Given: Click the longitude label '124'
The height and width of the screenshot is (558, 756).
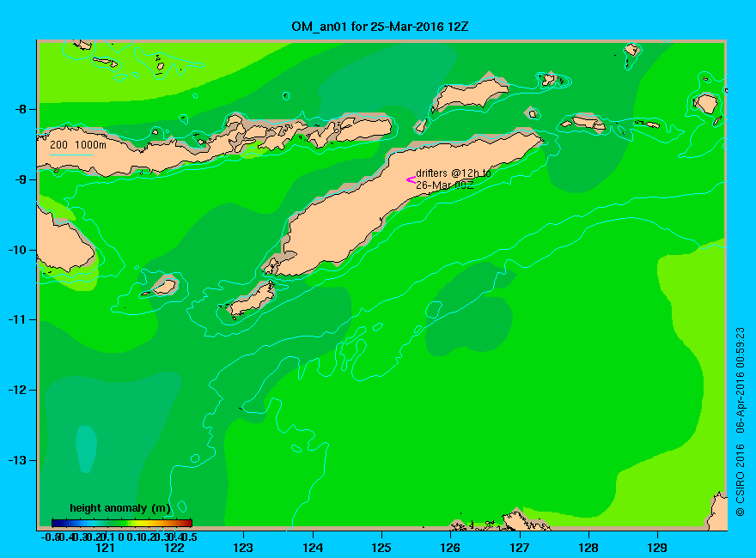Looking at the screenshot, I should [x=313, y=548].
